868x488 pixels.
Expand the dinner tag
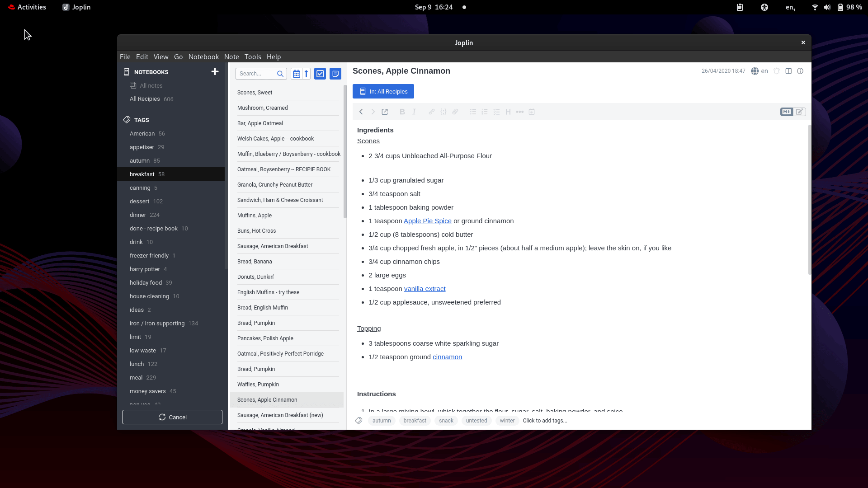click(x=138, y=215)
